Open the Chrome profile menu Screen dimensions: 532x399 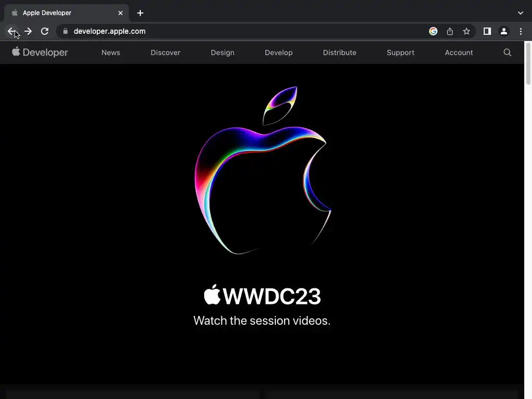[x=504, y=31]
